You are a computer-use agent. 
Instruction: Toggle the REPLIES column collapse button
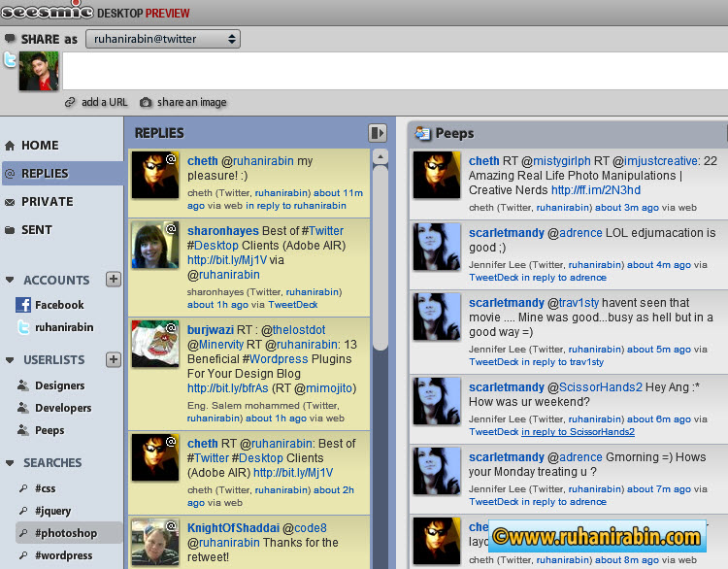pos(377,133)
